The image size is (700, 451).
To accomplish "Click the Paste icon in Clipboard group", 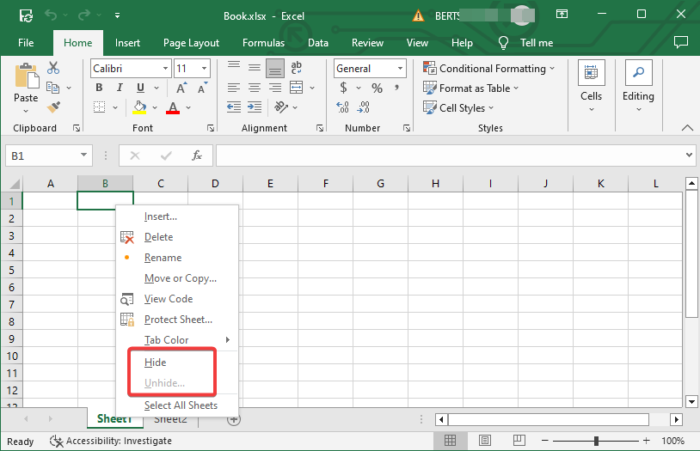I will [26, 76].
